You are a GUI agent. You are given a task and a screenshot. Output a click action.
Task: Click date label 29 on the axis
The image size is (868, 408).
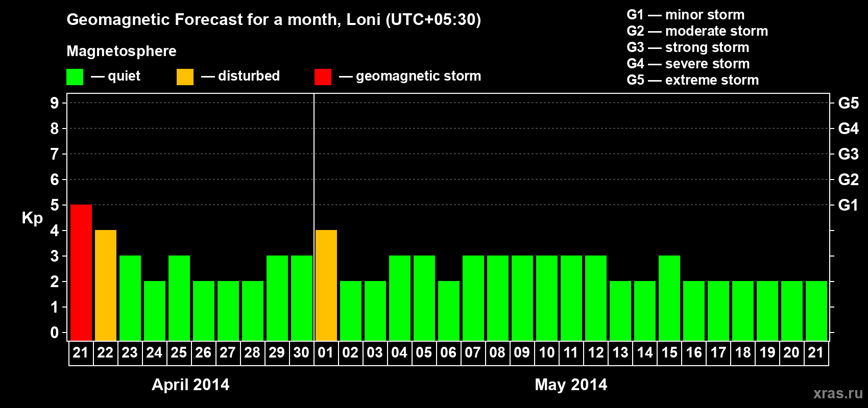277,352
